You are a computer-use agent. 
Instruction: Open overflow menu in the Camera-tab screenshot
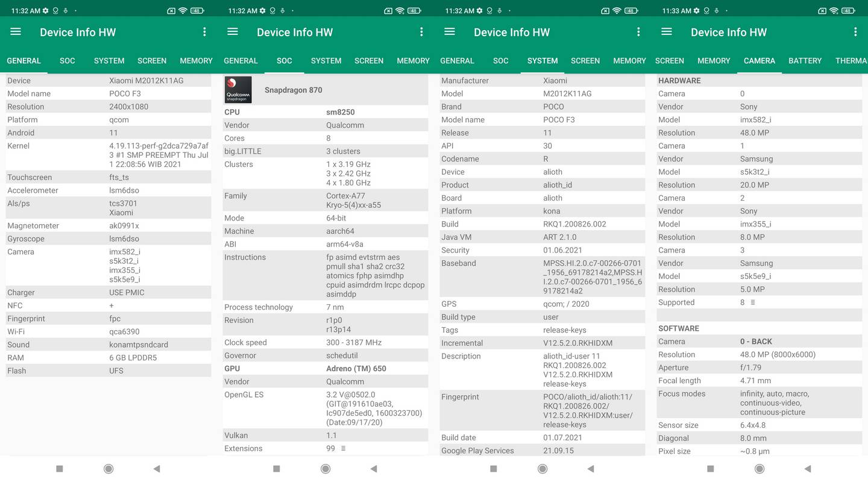(855, 32)
